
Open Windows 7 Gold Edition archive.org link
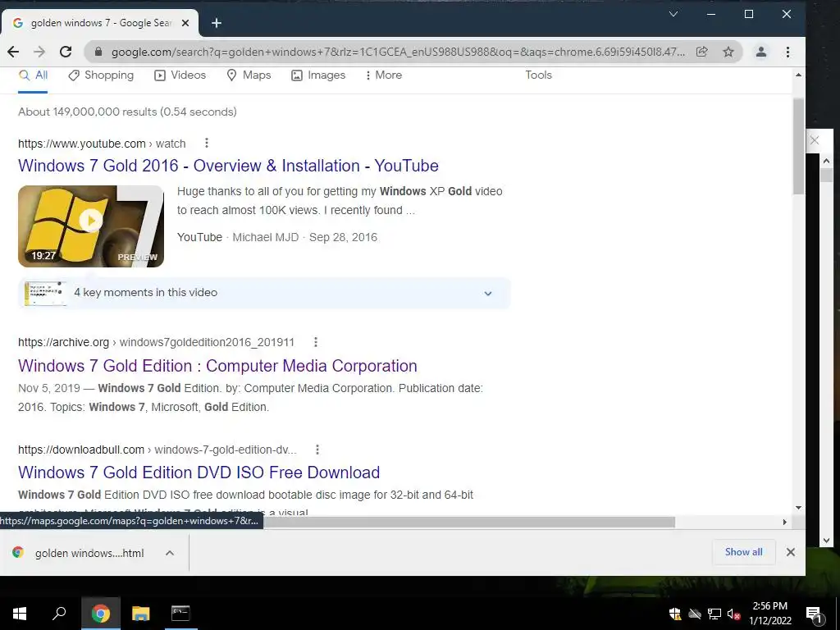coord(217,366)
